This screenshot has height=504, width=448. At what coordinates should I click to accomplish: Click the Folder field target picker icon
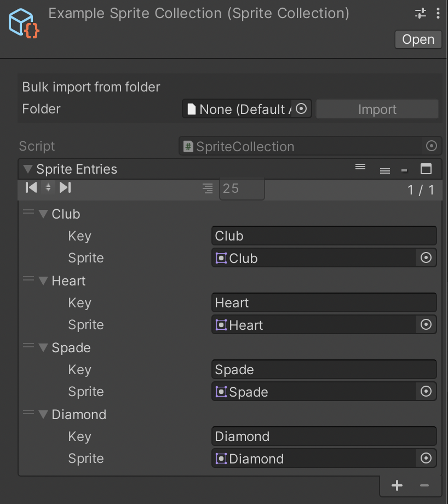302,108
